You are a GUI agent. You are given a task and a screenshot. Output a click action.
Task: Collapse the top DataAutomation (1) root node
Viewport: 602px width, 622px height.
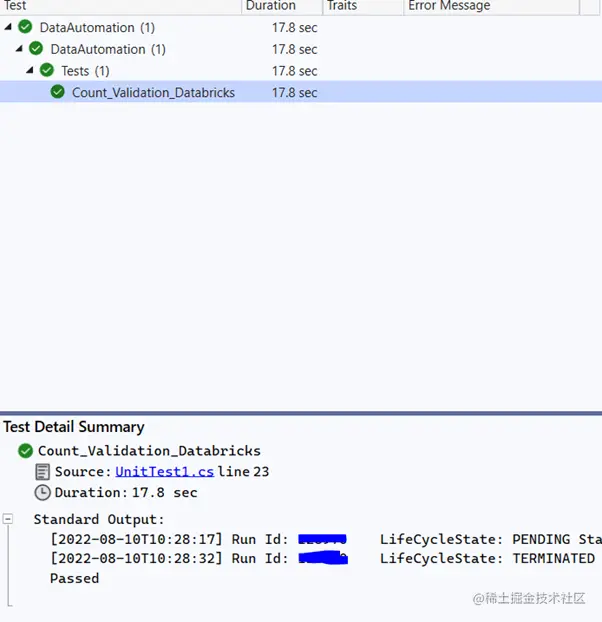coord(8,27)
